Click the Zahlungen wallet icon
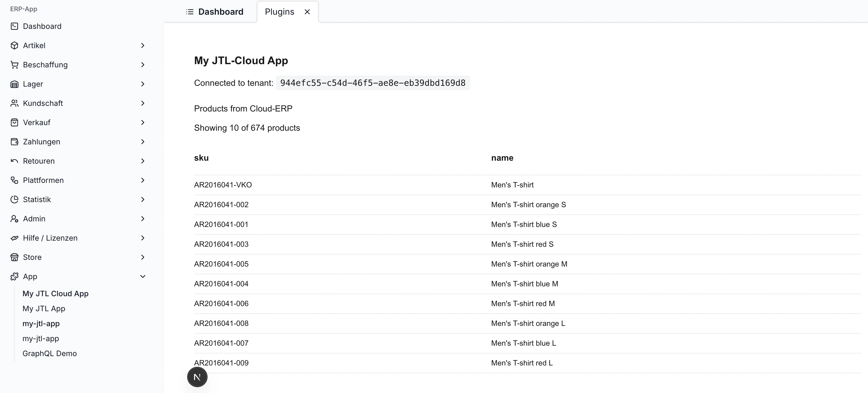Screen dimensions: 868x393 14,142
